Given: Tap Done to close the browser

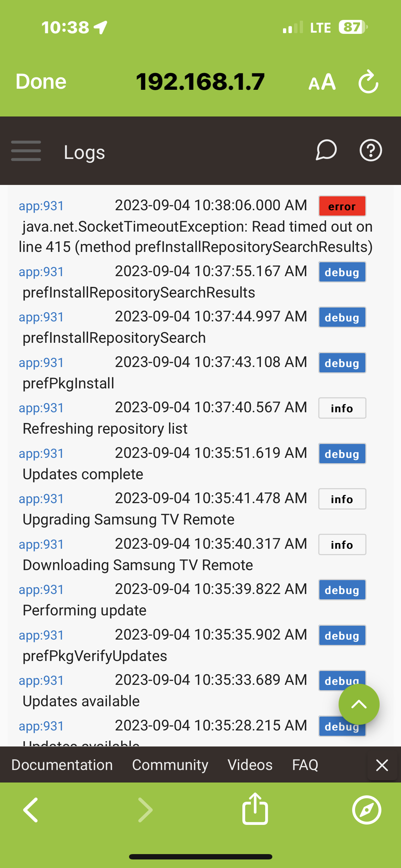Looking at the screenshot, I should coord(41,82).
